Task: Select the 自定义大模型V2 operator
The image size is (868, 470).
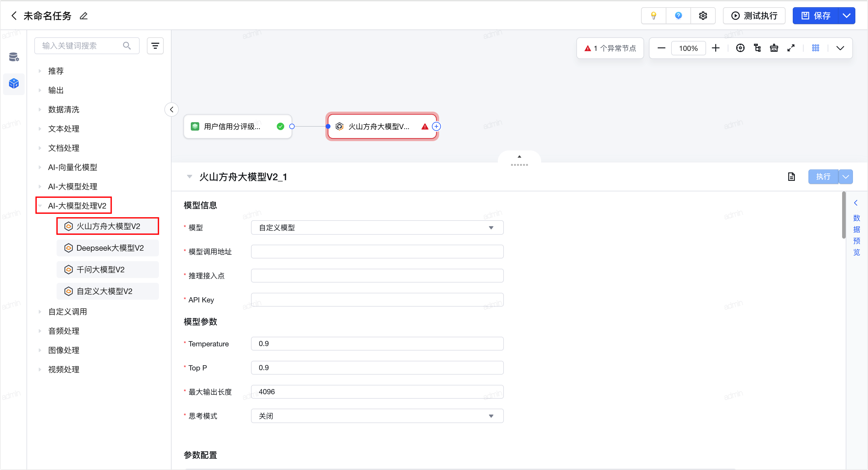Action: coord(108,291)
